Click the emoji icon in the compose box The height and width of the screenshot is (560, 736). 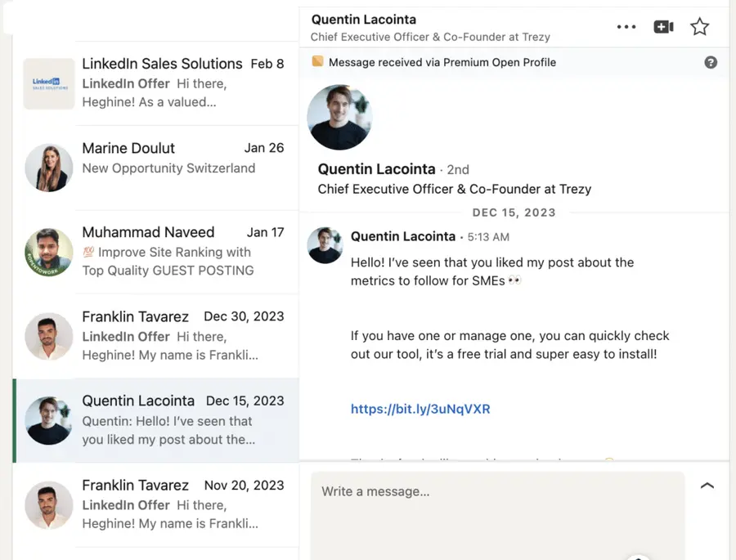pyautogui.click(x=637, y=557)
